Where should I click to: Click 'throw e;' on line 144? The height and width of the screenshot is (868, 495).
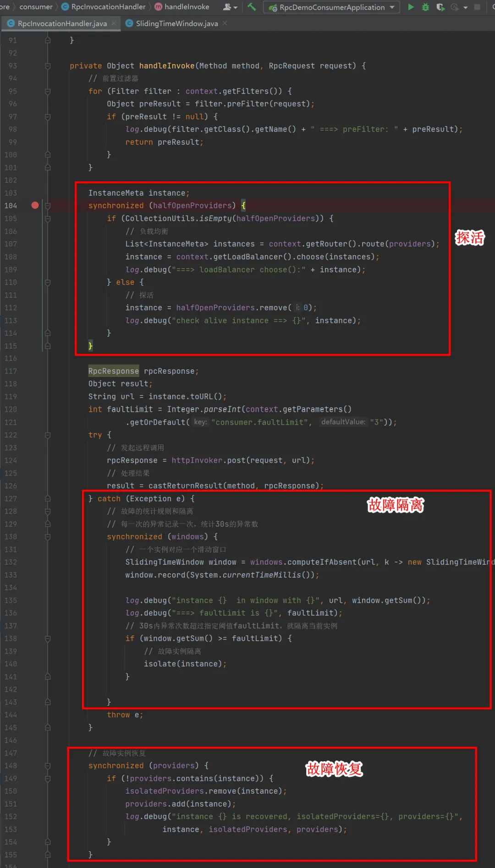125,715
